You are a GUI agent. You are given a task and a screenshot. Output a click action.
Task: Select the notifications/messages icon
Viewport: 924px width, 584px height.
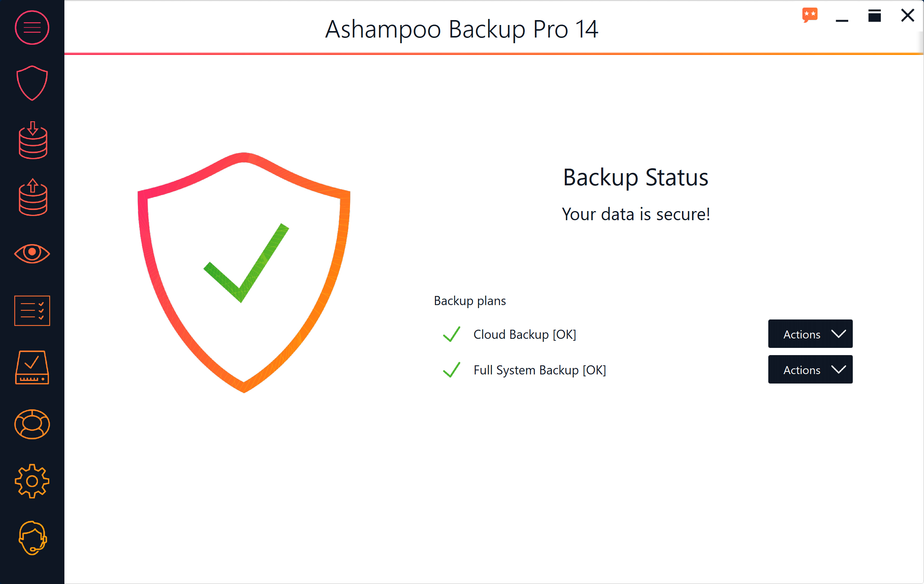click(810, 15)
